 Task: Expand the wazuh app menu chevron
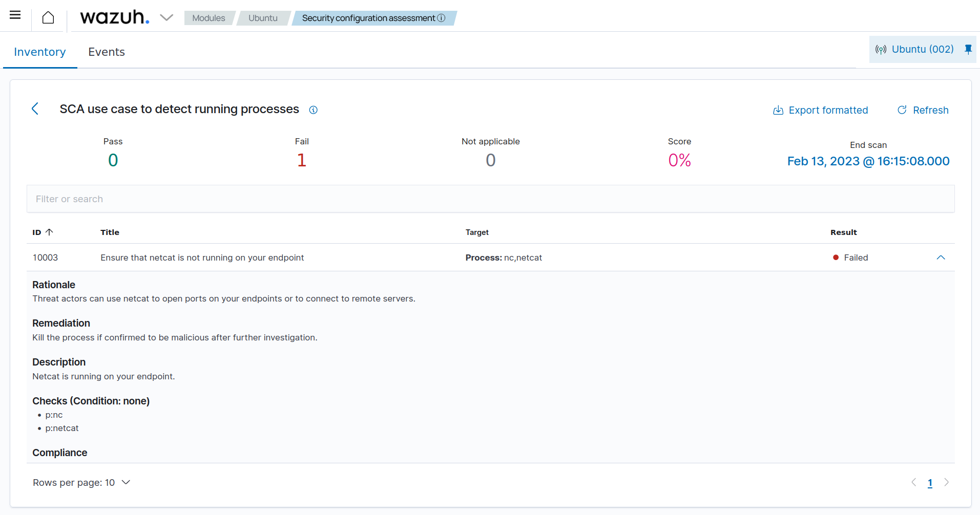pos(166,18)
